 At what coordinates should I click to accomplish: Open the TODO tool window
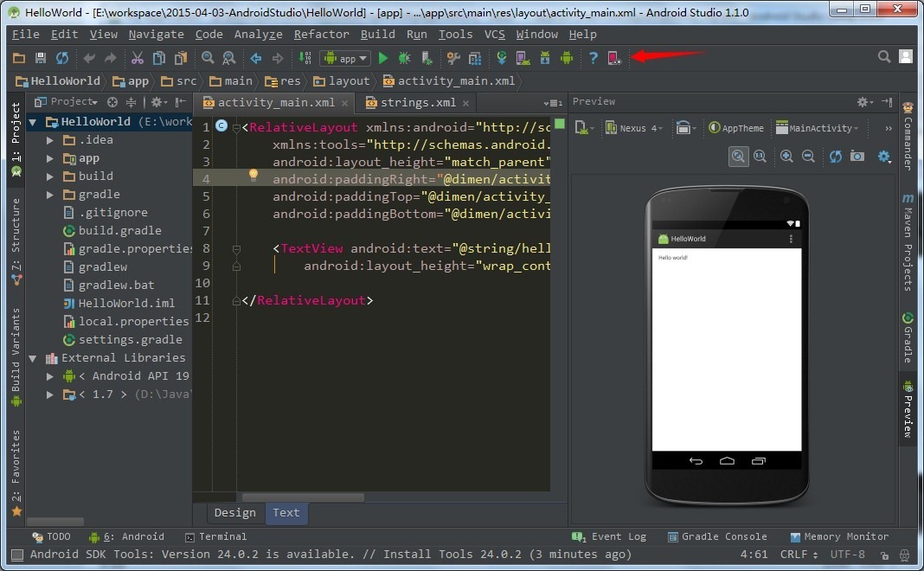[51, 536]
